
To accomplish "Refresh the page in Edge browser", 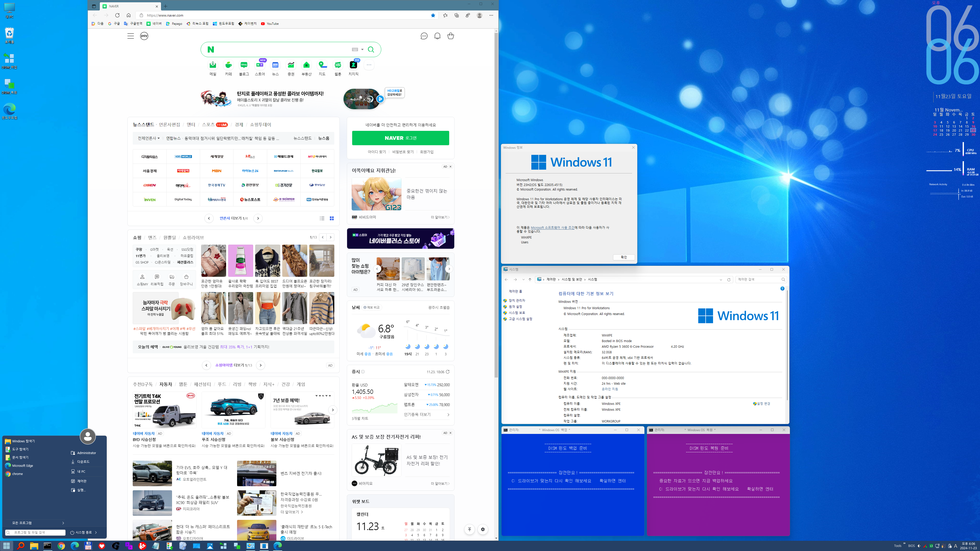I will point(117,15).
